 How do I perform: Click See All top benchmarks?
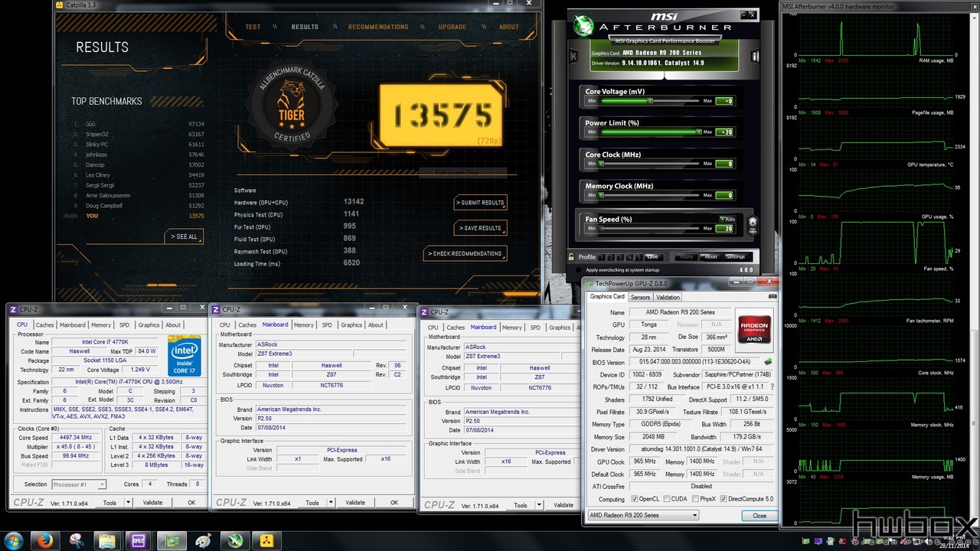pyautogui.click(x=184, y=236)
